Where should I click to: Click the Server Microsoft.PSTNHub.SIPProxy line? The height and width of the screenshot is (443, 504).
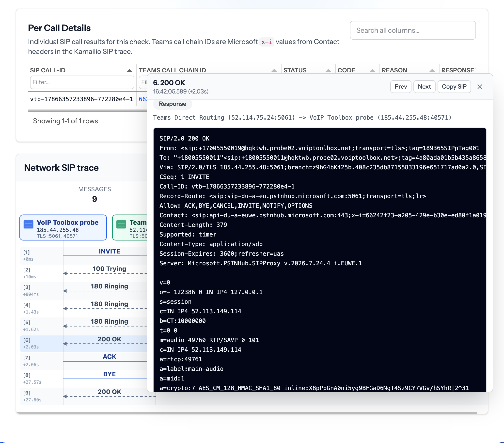pos(261,263)
